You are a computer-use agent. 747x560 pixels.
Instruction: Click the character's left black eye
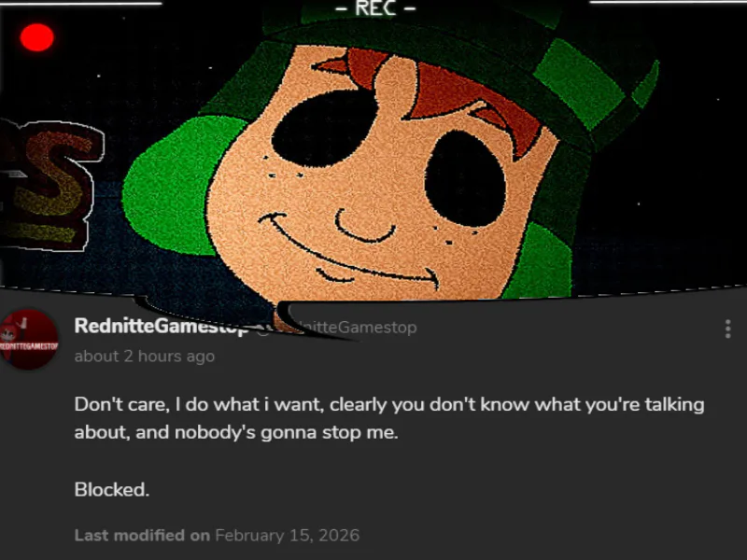(325, 129)
